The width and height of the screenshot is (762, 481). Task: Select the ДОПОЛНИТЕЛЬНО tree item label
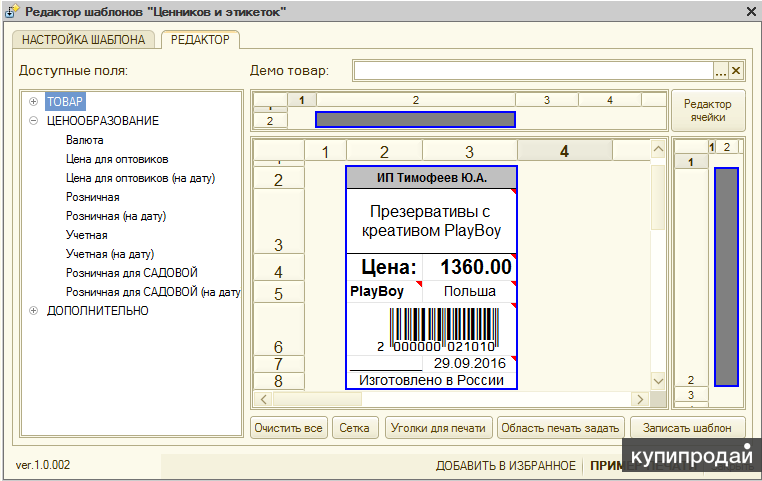pos(98,310)
